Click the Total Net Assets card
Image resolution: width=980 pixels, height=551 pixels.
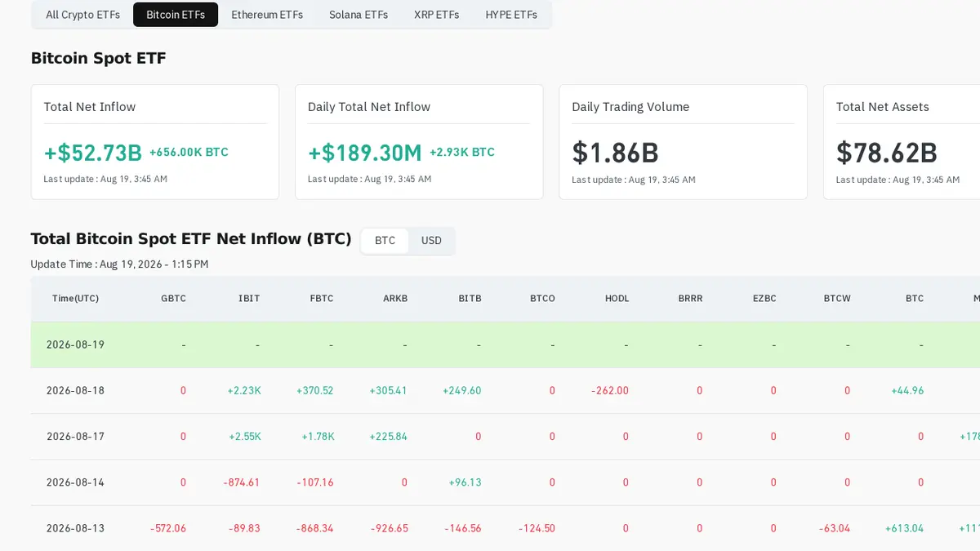pos(902,142)
